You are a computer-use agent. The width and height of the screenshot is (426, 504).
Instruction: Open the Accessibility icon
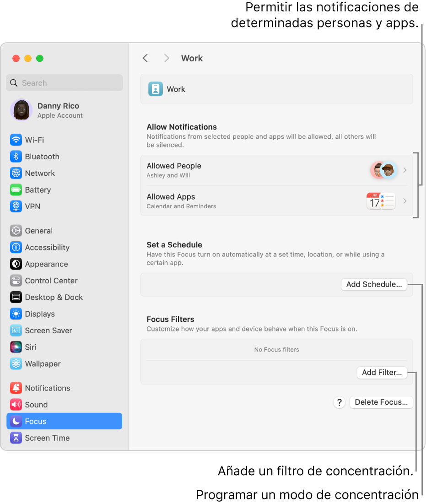[x=16, y=248]
